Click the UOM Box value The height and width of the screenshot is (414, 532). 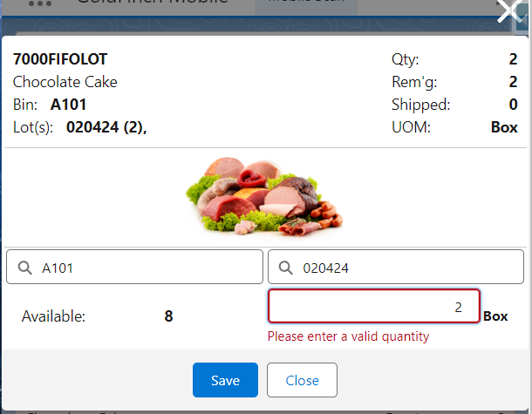click(504, 127)
